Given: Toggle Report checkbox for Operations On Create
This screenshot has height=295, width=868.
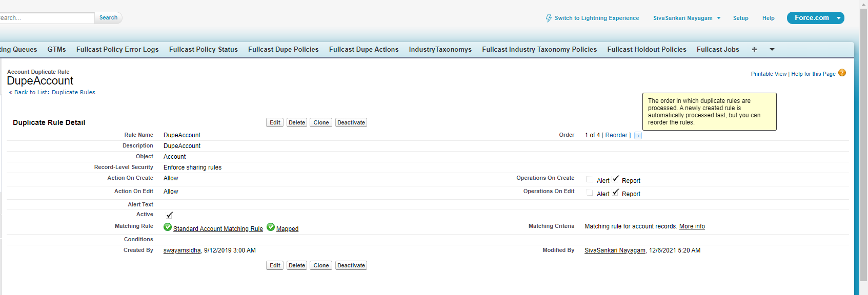Looking at the screenshot, I should 615,179.
